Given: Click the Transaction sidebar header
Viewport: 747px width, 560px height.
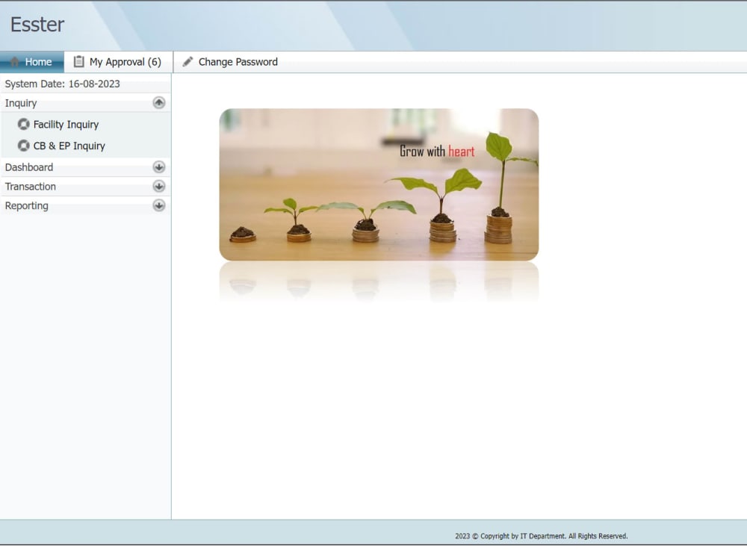Looking at the screenshot, I should [x=31, y=187].
